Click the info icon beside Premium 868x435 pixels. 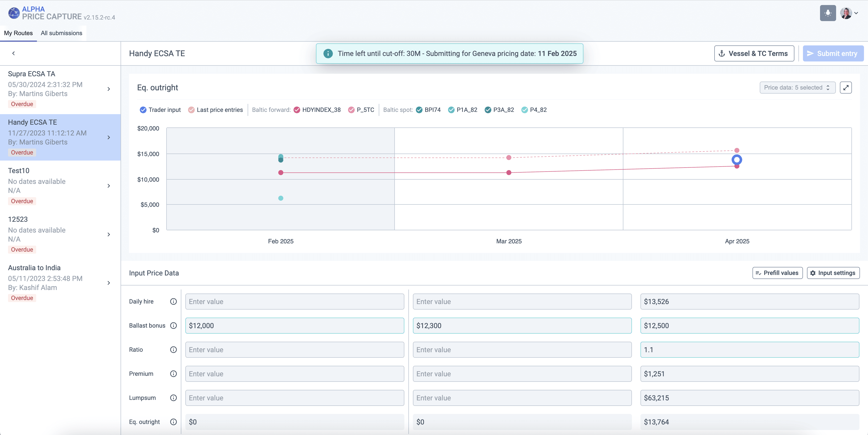[173, 374]
